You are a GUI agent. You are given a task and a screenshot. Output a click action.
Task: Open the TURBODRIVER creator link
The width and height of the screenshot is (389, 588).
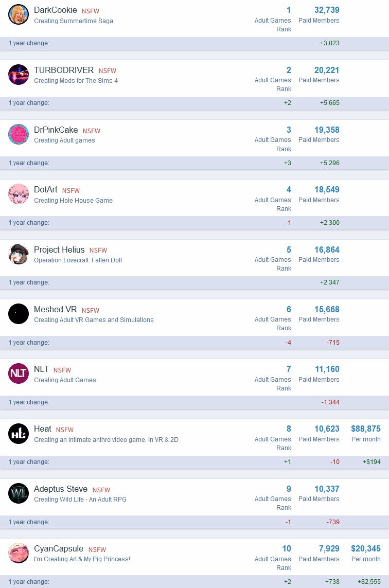(x=64, y=70)
